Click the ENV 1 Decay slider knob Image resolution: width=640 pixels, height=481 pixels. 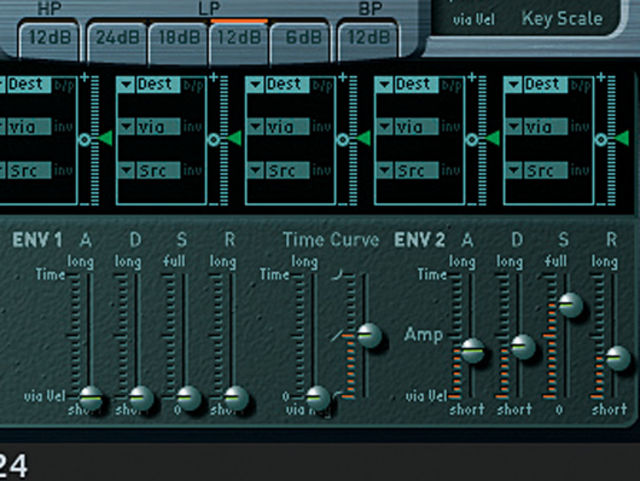tap(141, 398)
